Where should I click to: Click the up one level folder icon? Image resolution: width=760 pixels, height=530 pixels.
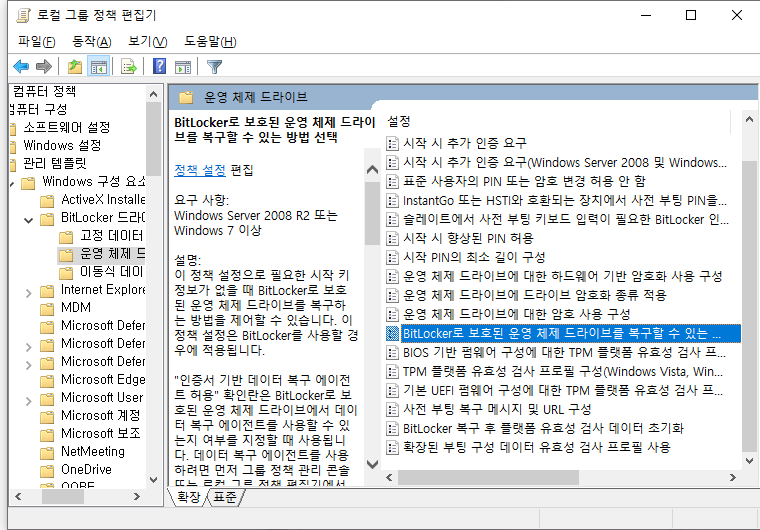75,66
